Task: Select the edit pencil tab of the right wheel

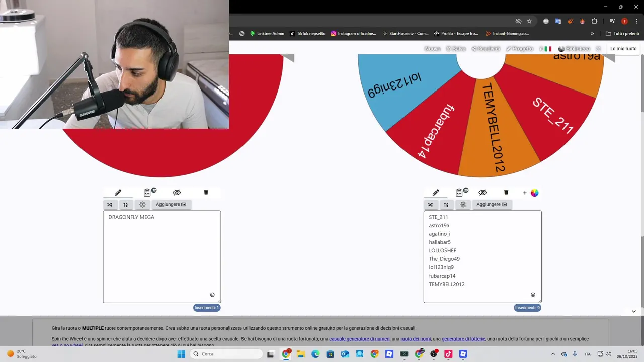Action: (436, 193)
